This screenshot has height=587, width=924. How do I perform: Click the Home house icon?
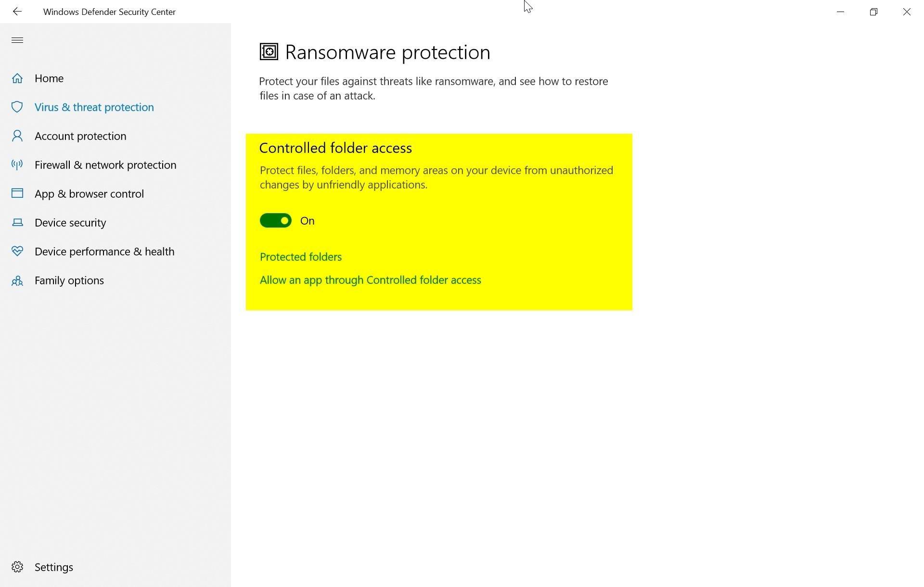(x=17, y=78)
